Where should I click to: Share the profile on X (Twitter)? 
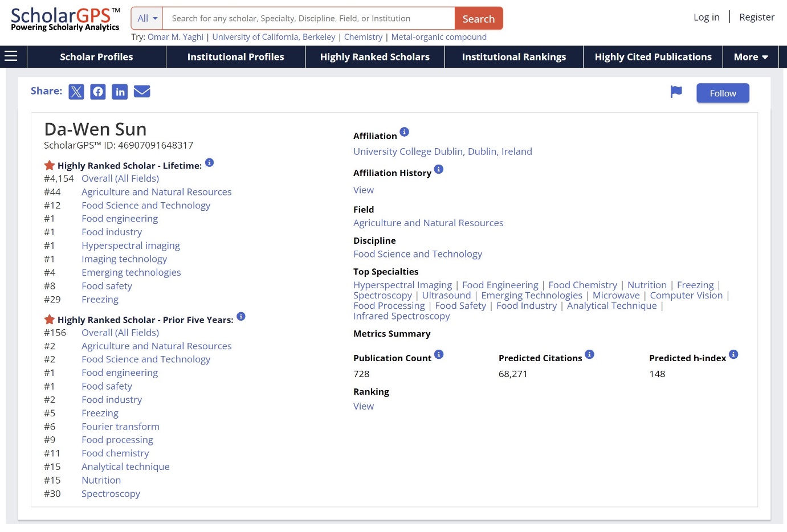click(76, 91)
